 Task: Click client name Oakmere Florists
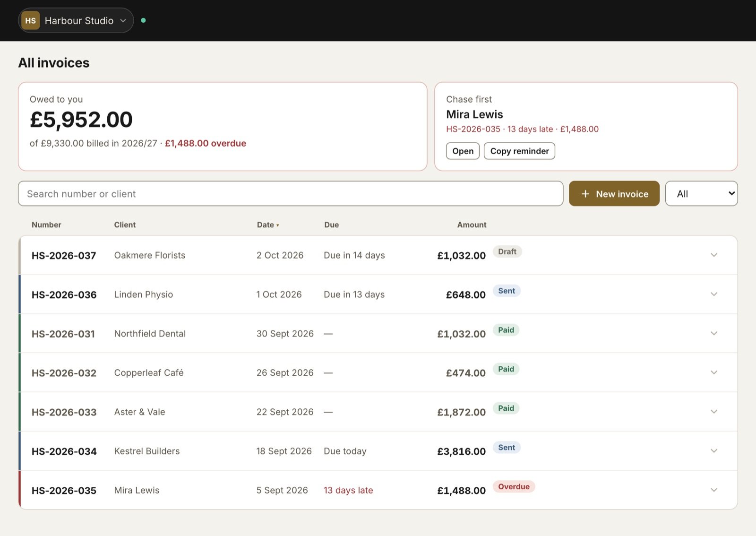150,255
